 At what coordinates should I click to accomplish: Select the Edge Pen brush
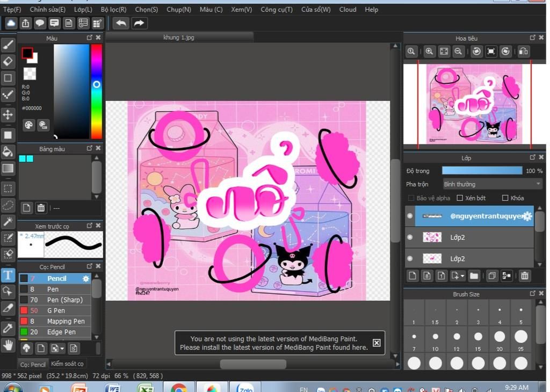point(55,332)
